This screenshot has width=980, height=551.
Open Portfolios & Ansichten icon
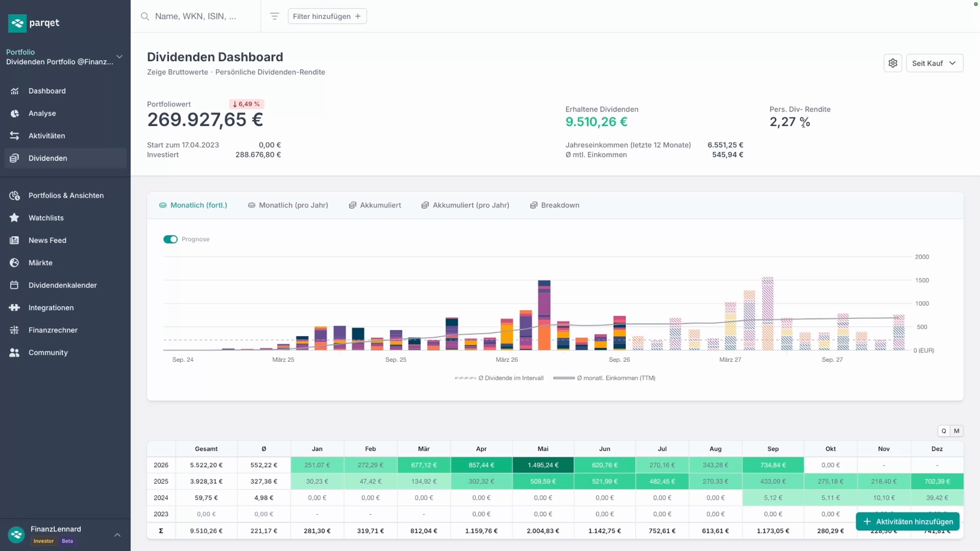pos(15,195)
